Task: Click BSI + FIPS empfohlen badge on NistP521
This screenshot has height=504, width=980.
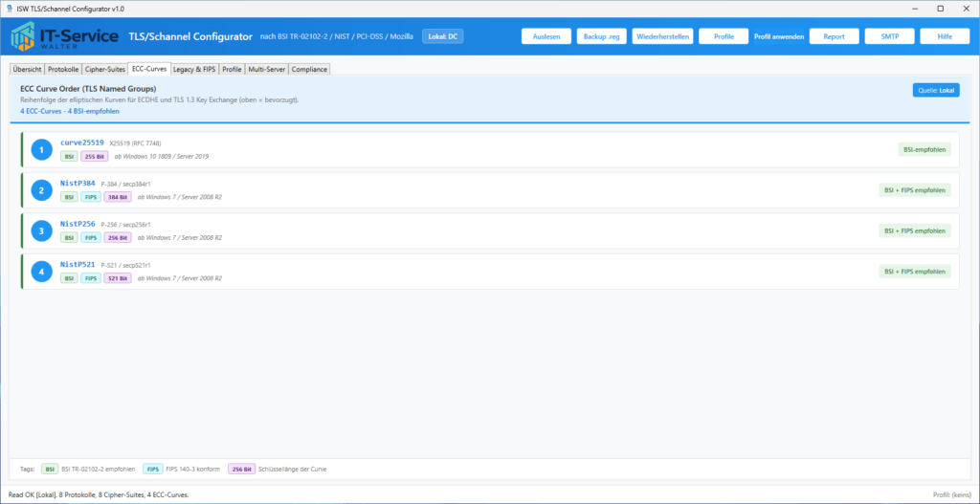Action: pos(915,272)
